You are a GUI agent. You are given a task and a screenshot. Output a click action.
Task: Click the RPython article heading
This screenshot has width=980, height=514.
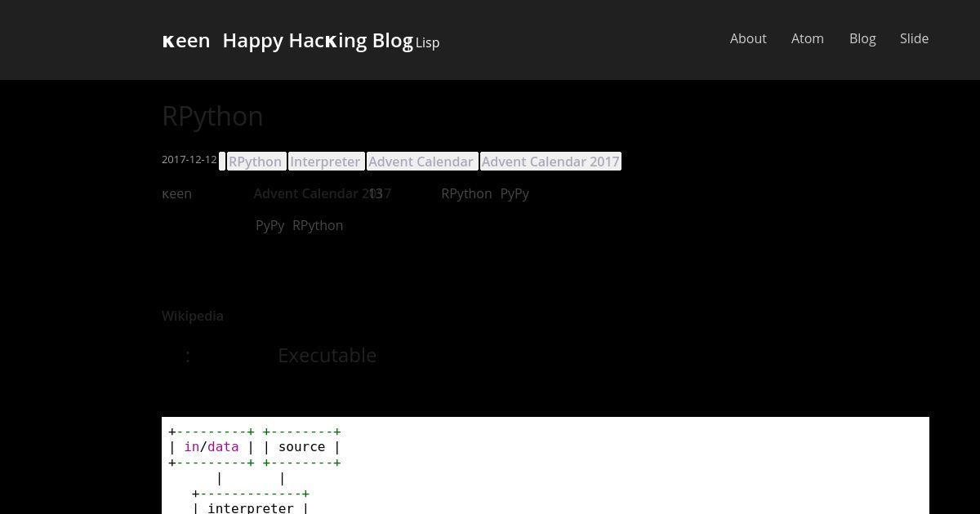212,116
